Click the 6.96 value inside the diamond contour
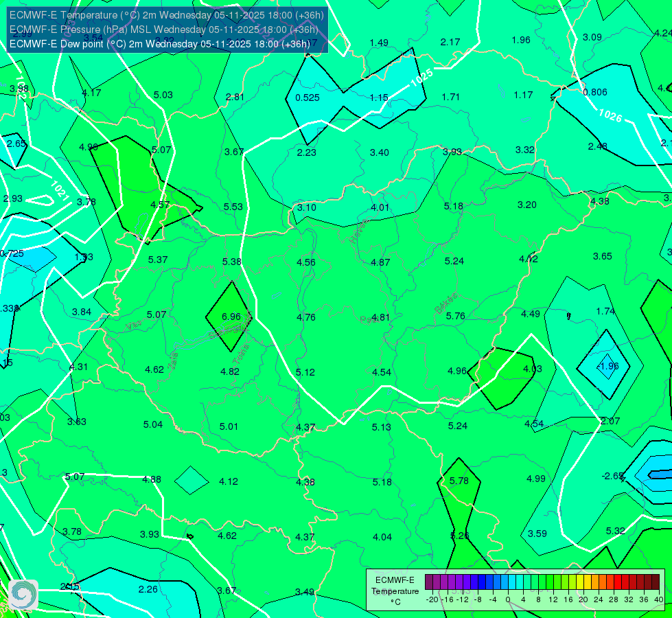The image size is (672, 618). coord(231,317)
